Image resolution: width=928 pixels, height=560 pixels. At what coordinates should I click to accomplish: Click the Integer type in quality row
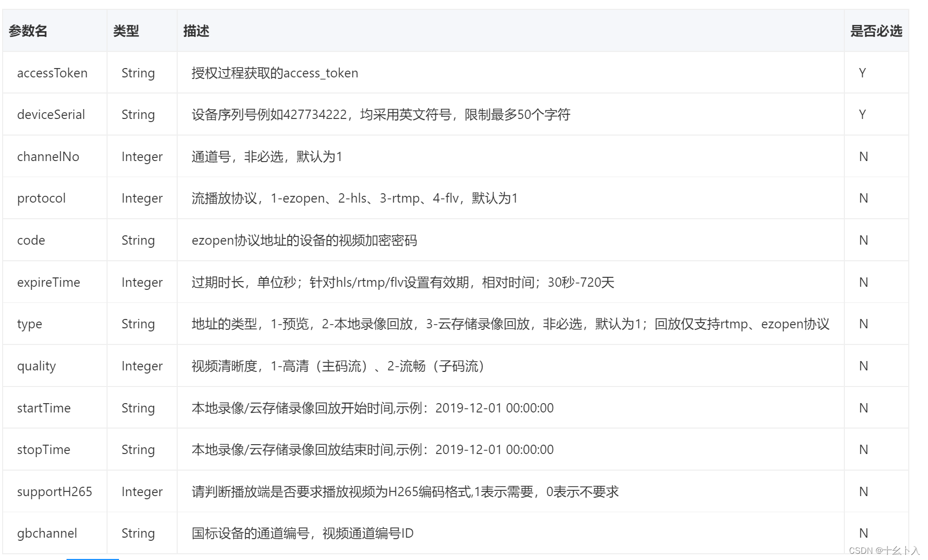(142, 366)
